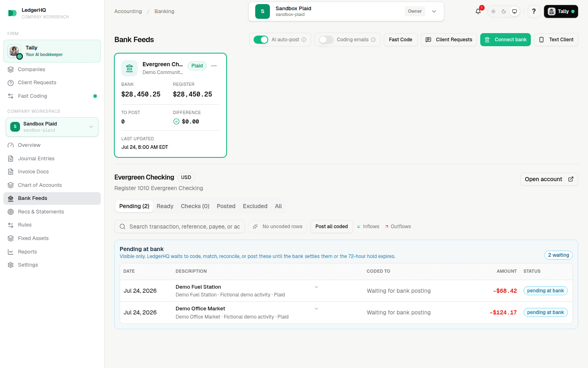This screenshot has height=368, width=588.
Task: Click the Tally avatar in sidebar
Action: (14, 51)
